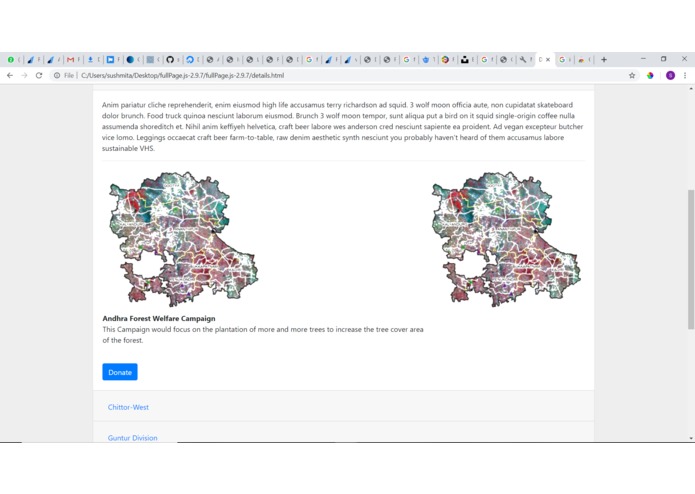Click the browser forward arrow
Viewport: 695px width, 494px height.
(x=24, y=75)
